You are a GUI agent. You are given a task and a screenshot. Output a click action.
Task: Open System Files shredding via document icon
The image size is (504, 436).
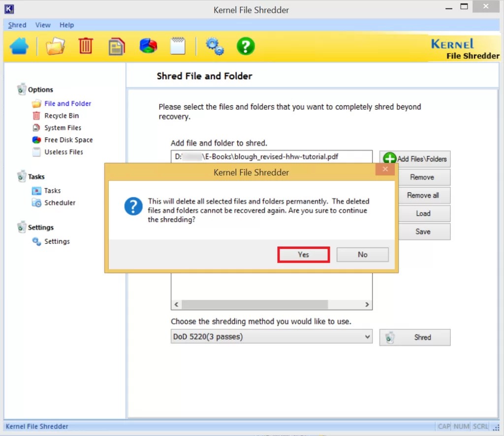[x=117, y=45]
